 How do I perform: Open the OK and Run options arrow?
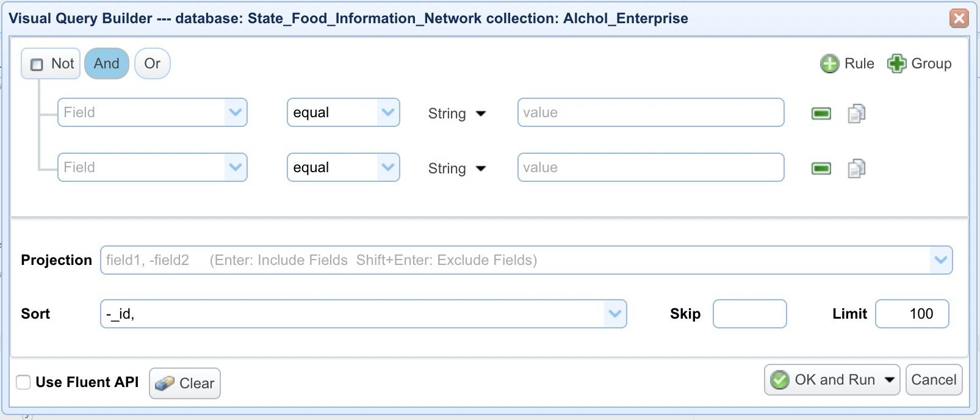tap(890, 380)
